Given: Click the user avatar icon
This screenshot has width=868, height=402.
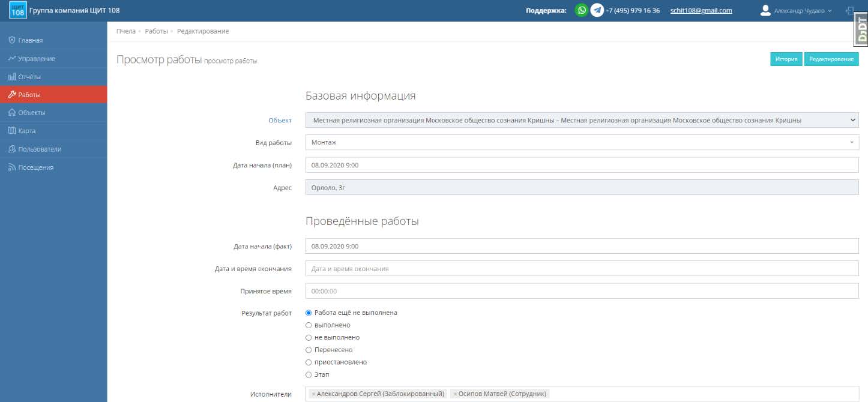Looking at the screenshot, I should tap(765, 10).
